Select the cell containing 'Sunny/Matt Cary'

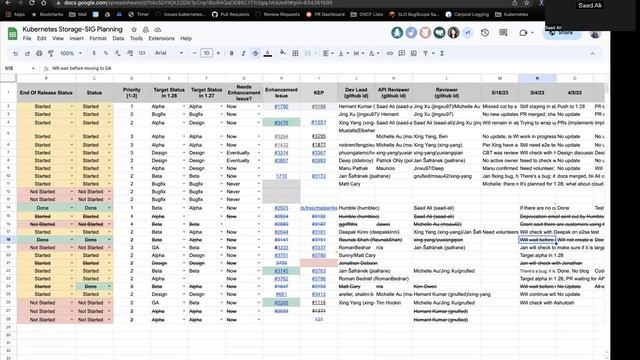[356, 256]
